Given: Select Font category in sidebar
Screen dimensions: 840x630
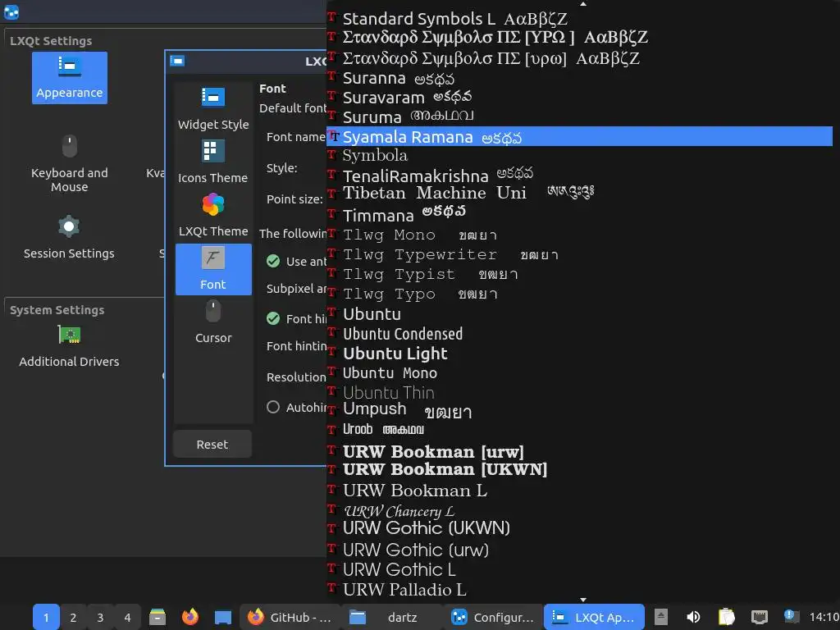Looking at the screenshot, I should point(213,269).
